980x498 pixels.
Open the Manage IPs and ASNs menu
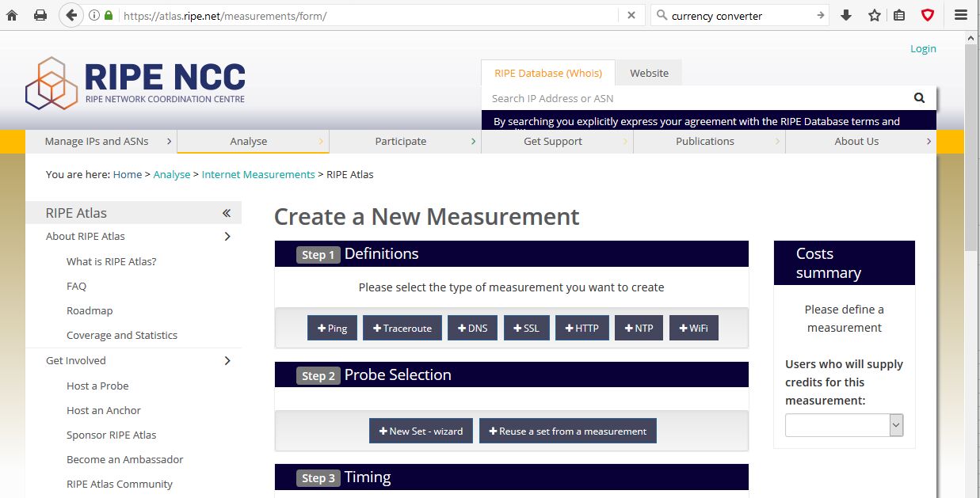click(101, 141)
